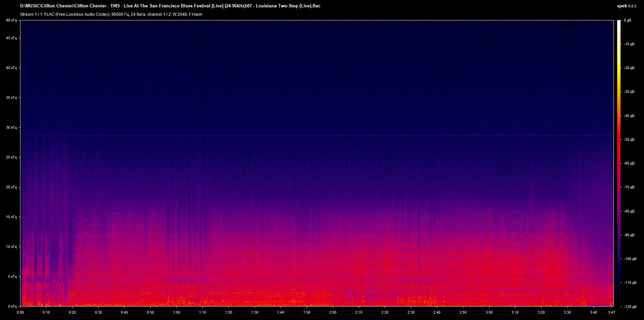Viewport: 644px width, 320px height.
Task: Click the Louisiana Two-Step file path title
Action: point(170,6)
